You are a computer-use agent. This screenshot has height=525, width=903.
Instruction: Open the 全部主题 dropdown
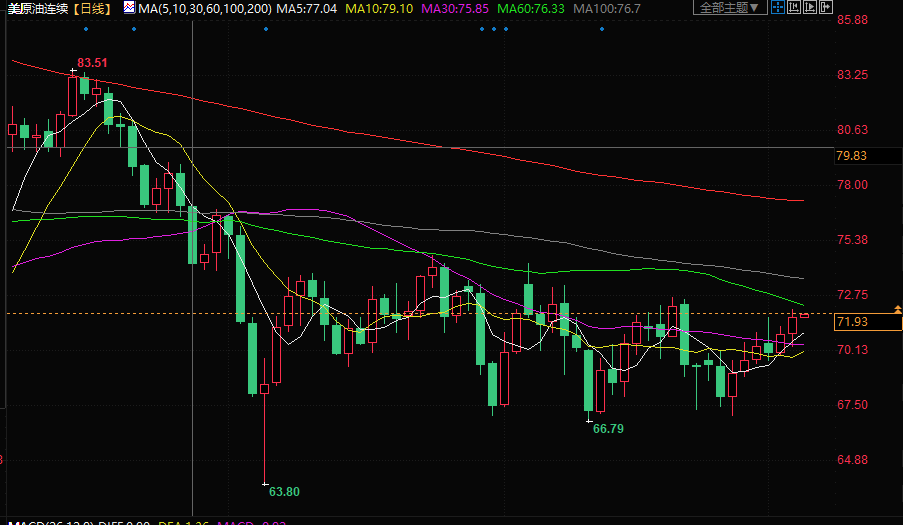(729, 8)
